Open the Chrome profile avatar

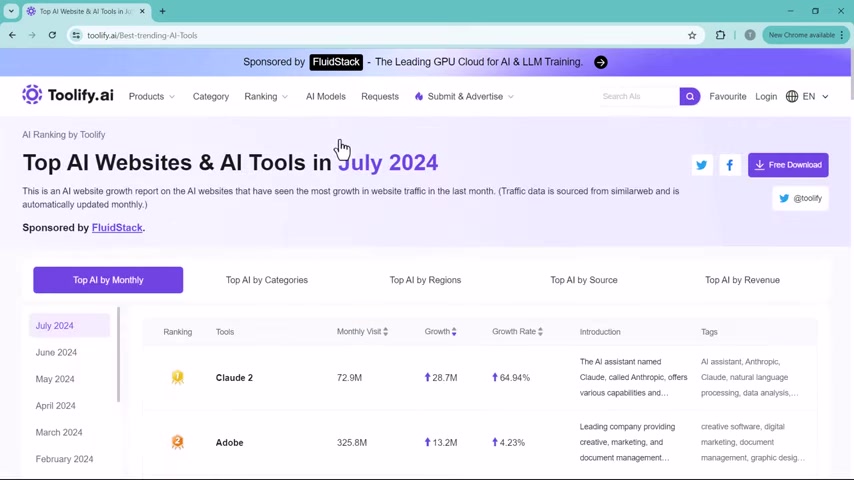pos(750,35)
